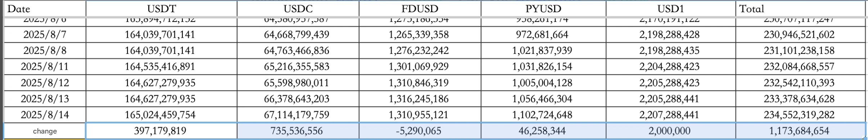
Task: Select the PYUSD column header
Action: pyautogui.click(x=543, y=9)
